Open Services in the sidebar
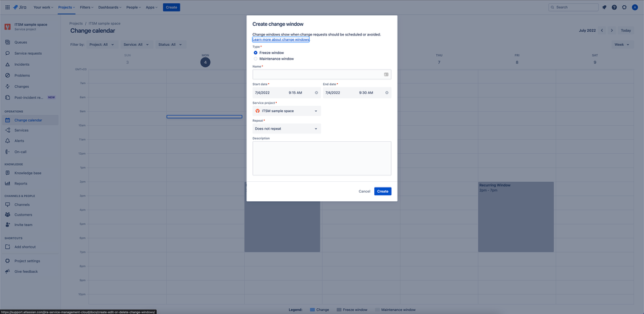Image resolution: width=644 pixels, height=314 pixels. tap(30, 130)
